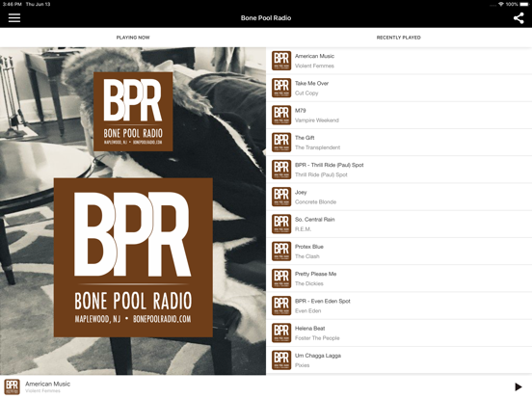Select 'The Gift' song title
532x399 pixels.
[x=305, y=138]
